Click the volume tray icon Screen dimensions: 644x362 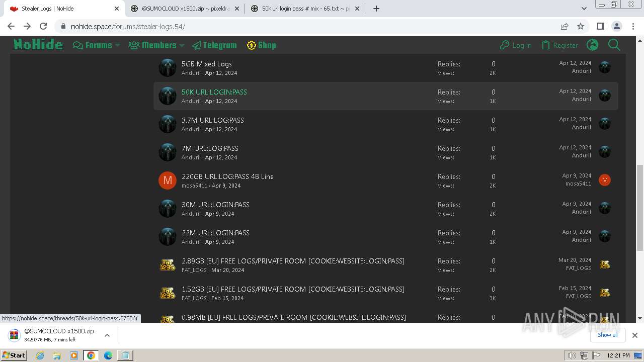[x=572, y=355]
